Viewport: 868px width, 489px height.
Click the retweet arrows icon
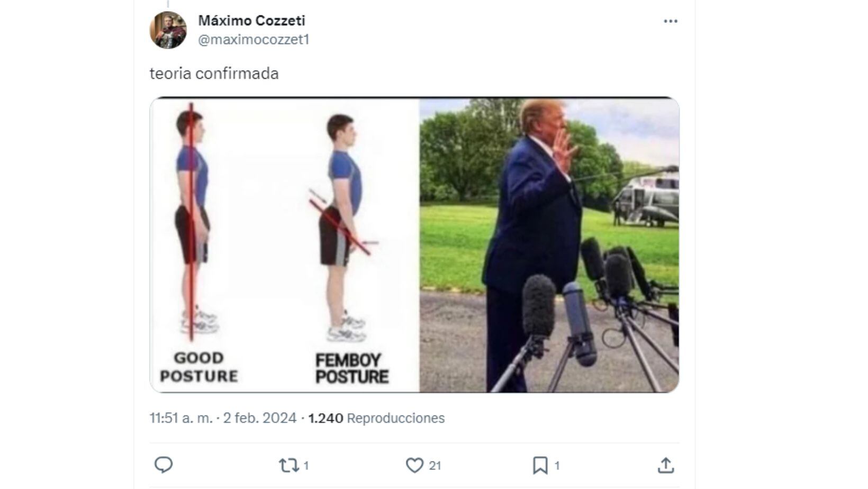[288, 465]
